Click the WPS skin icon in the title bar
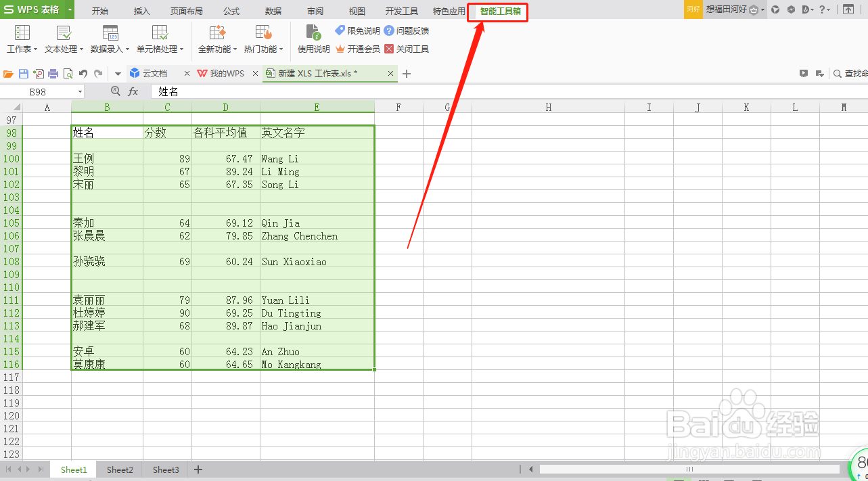Image resolution: width=868 pixels, height=481 pixels. (x=775, y=9)
